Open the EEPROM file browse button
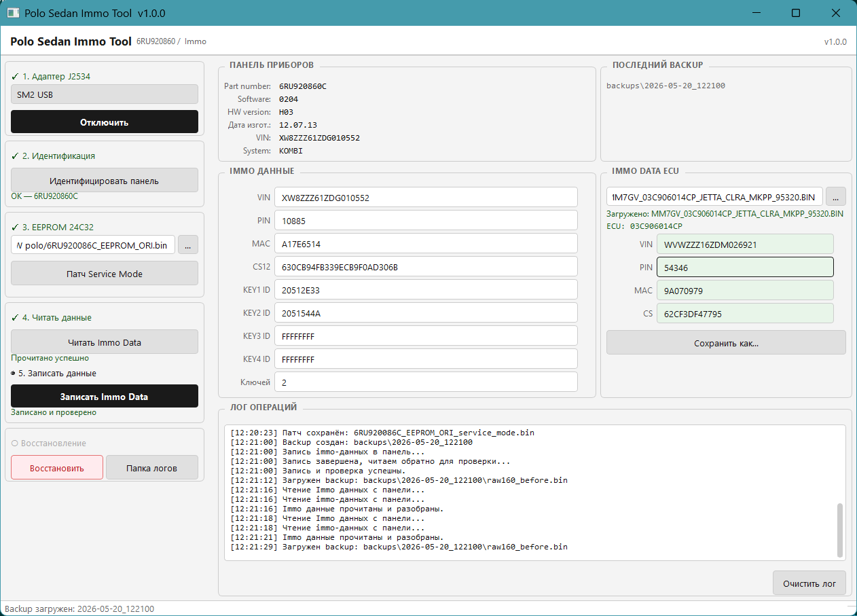Viewport: 857px width, 616px height. coord(188,244)
